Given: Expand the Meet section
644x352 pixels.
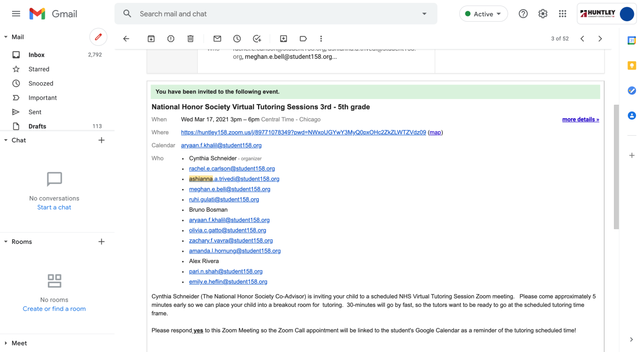Looking at the screenshot, I should (x=6, y=343).
